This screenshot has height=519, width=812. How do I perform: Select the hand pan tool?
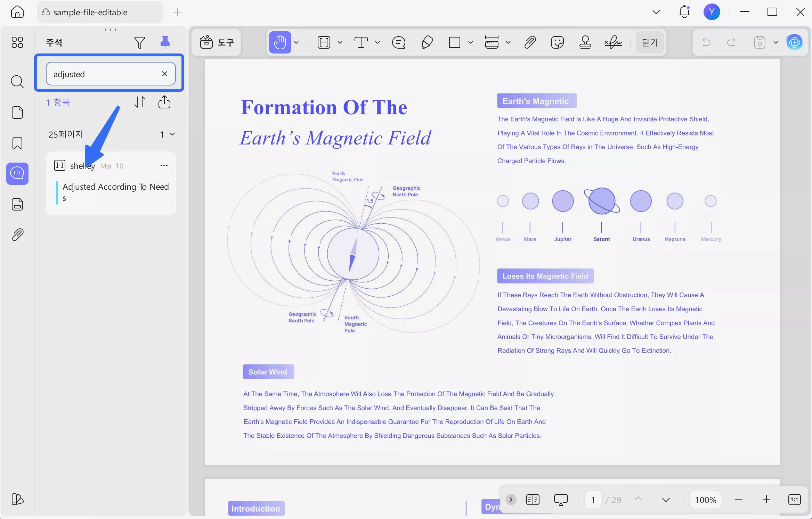click(x=280, y=42)
